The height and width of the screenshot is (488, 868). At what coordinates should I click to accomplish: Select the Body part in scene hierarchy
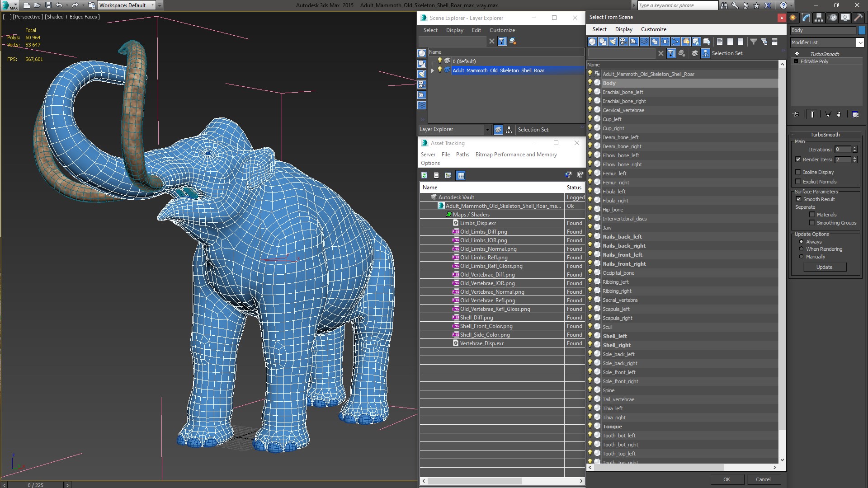[609, 82]
